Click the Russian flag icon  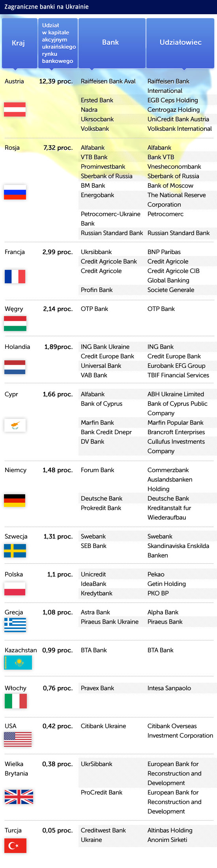pos(15,192)
